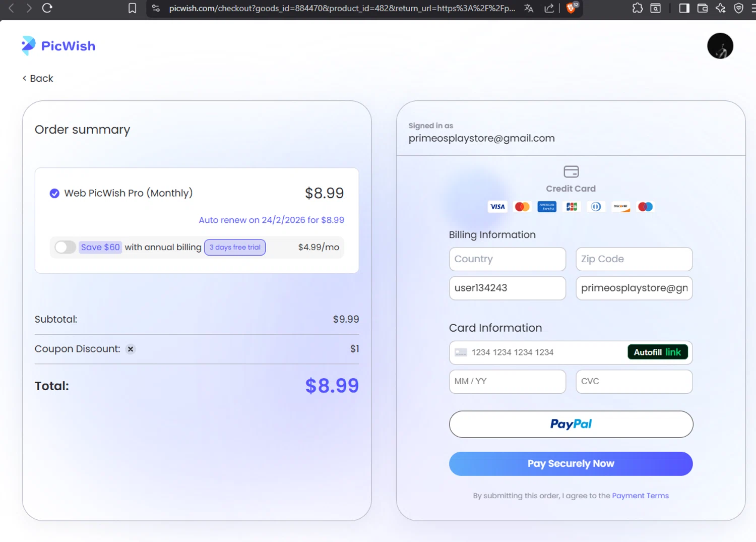This screenshot has height=542, width=756.
Task: Focus the Zip Code field
Action: tap(634, 259)
